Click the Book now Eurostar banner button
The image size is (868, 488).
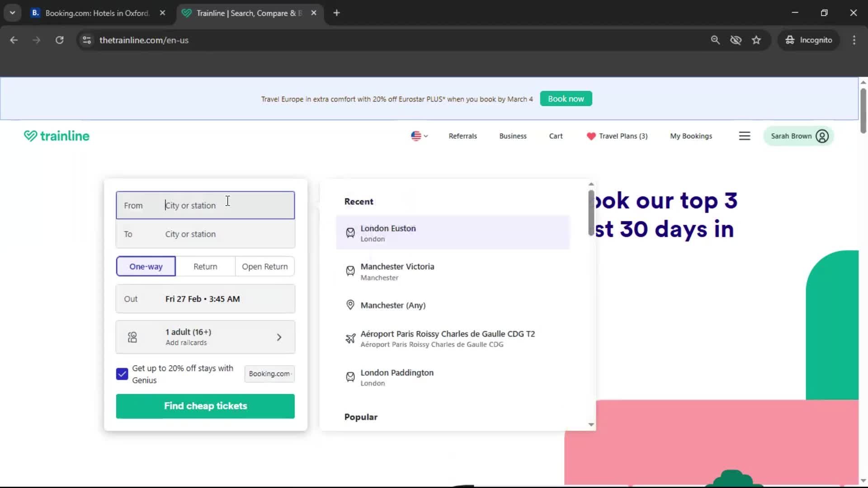(x=566, y=99)
